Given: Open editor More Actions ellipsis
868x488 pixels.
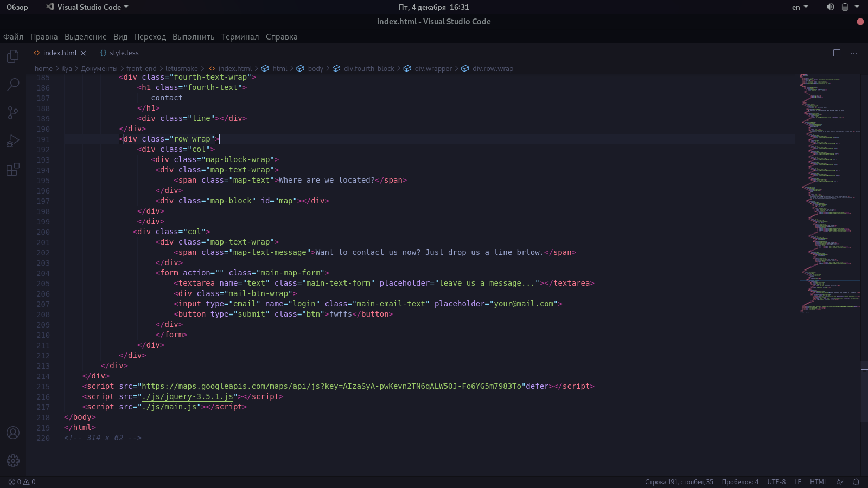Looking at the screenshot, I should 854,53.
